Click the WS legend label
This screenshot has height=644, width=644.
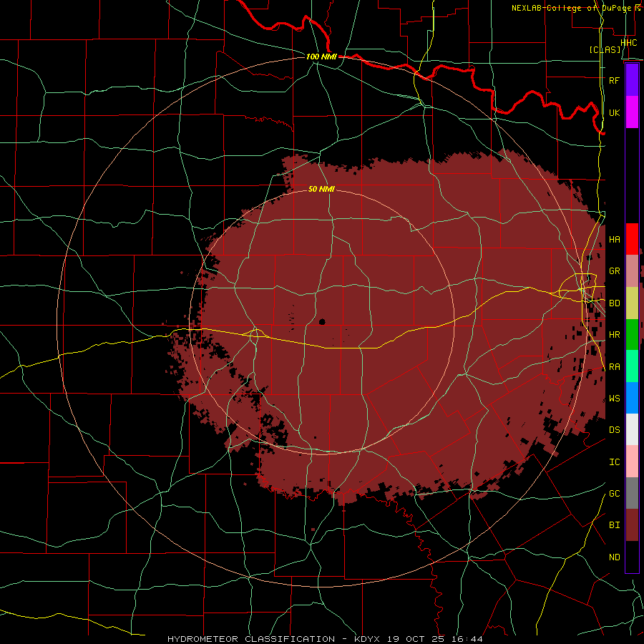point(614,398)
